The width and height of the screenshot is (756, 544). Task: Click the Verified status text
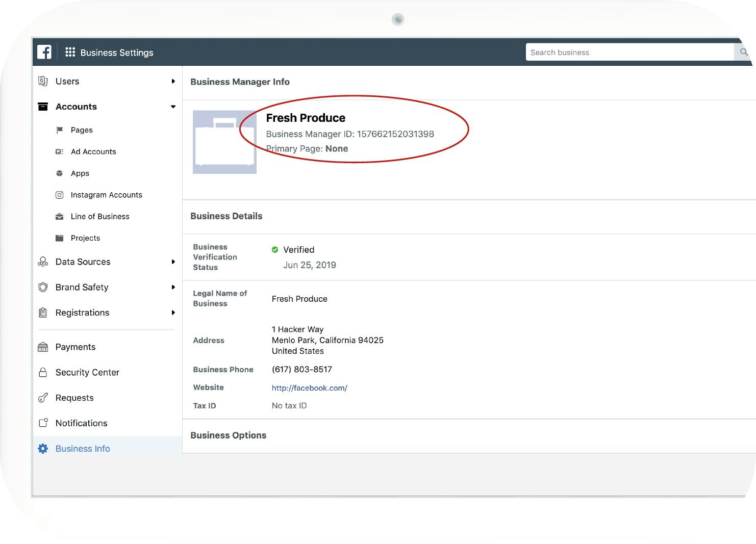(x=298, y=250)
